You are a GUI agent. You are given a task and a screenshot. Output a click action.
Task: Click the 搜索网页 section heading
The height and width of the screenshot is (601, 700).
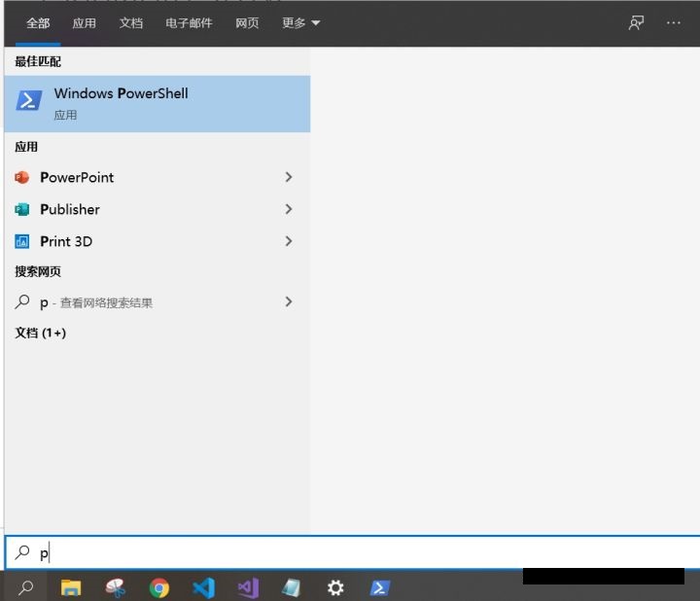[x=38, y=271]
